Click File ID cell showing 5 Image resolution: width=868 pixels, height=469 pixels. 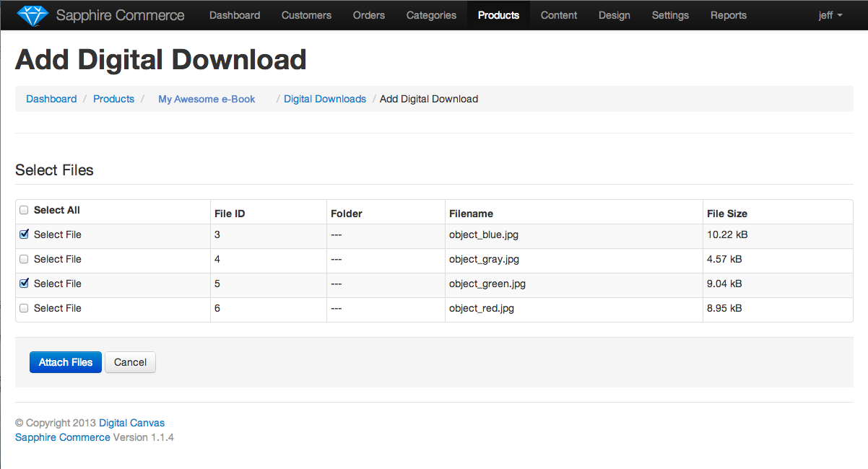click(269, 284)
